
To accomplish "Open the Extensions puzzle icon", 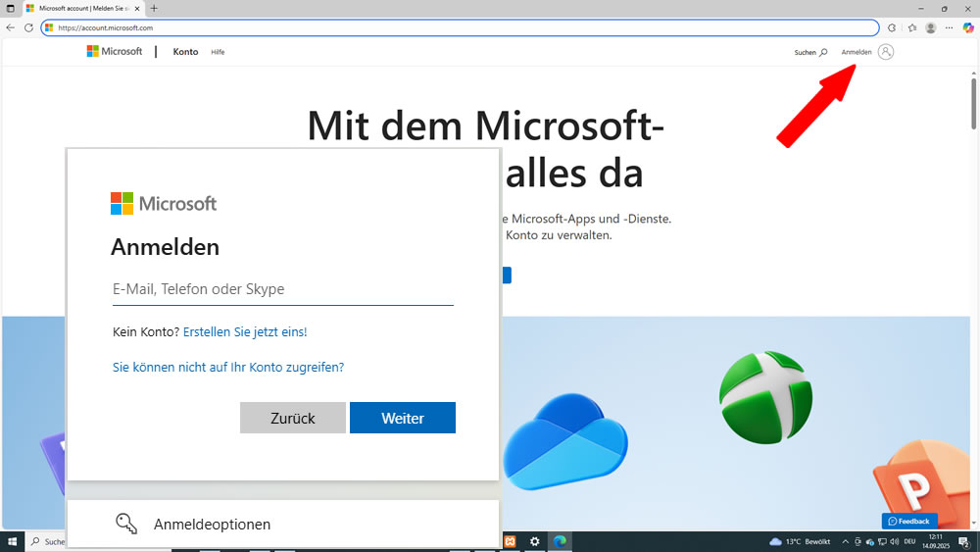I will [892, 27].
